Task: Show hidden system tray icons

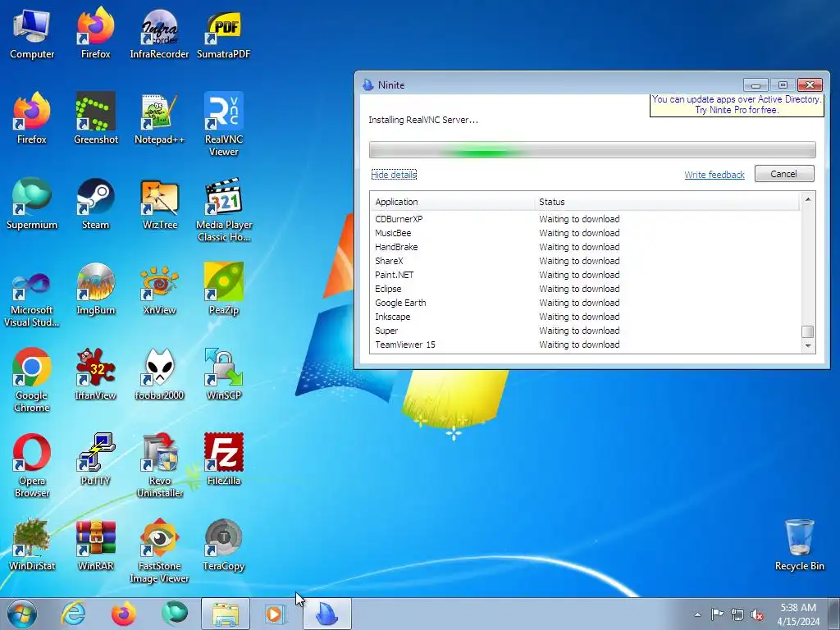Action: coord(697,614)
